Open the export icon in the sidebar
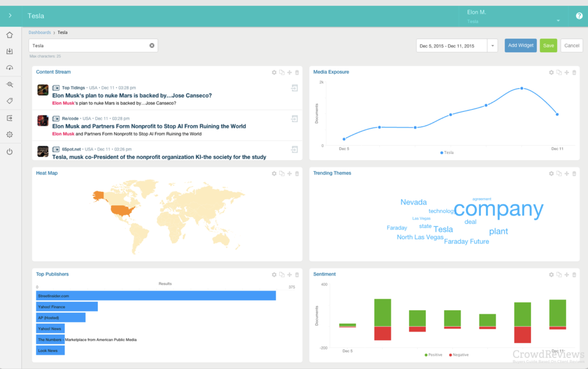588x369 pixels. click(x=10, y=118)
